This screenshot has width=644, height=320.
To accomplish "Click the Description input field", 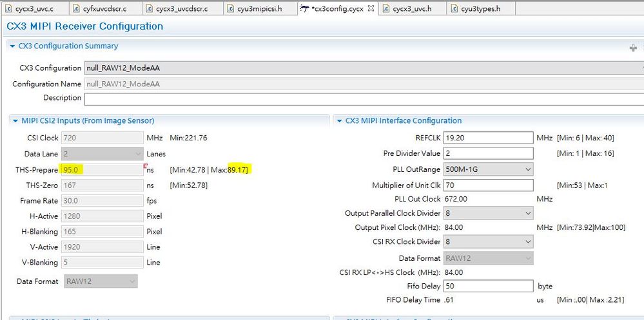I will (364, 99).
